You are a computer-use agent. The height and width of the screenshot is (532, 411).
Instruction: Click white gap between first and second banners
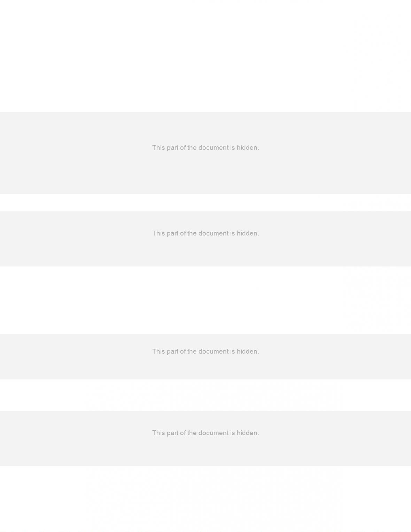205,202
